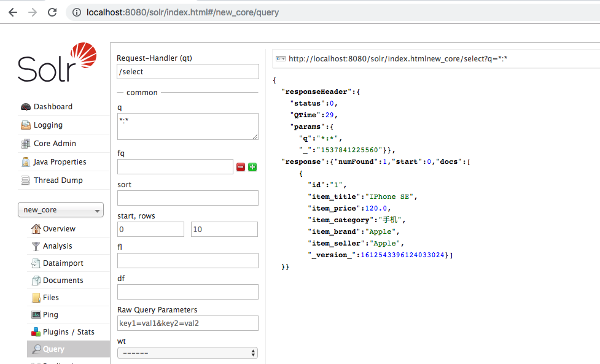Screen dimensions: 600x364
Task: Click the "numFound" count in response
Action: (x=384, y=161)
